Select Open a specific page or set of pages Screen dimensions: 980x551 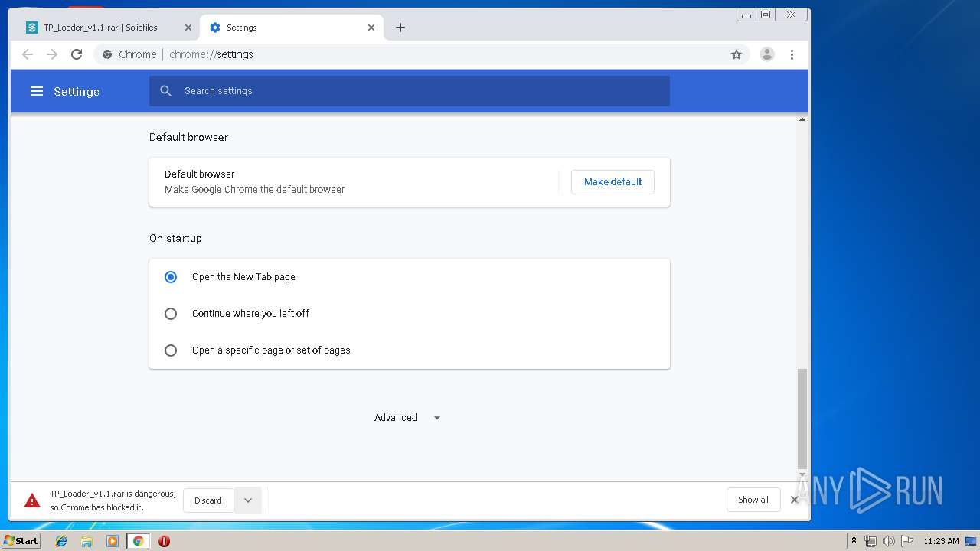coord(171,350)
